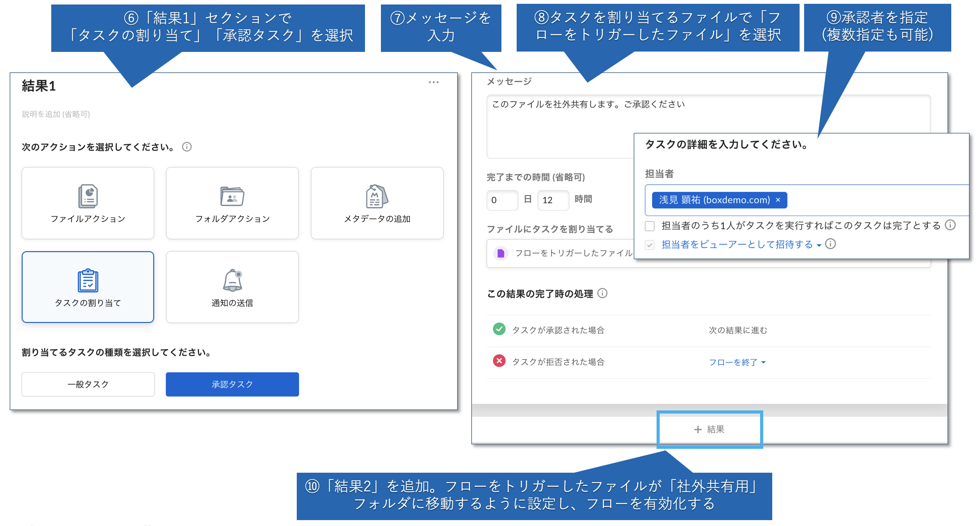Click the 浅見 顕祐 (boxdemo.com) assignee chip
Screen dimensions: 980x526
click(x=719, y=200)
